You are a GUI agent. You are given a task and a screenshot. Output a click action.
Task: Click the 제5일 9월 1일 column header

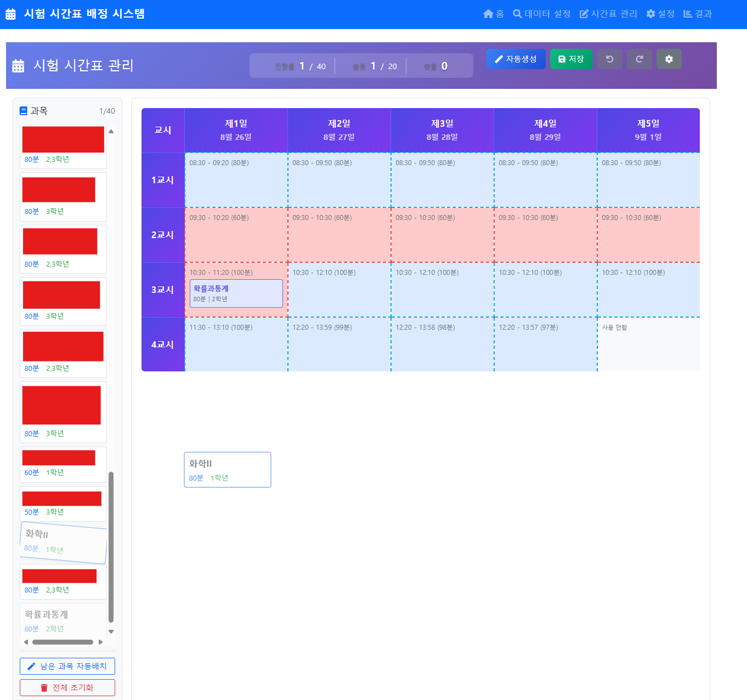pos(648,130)
